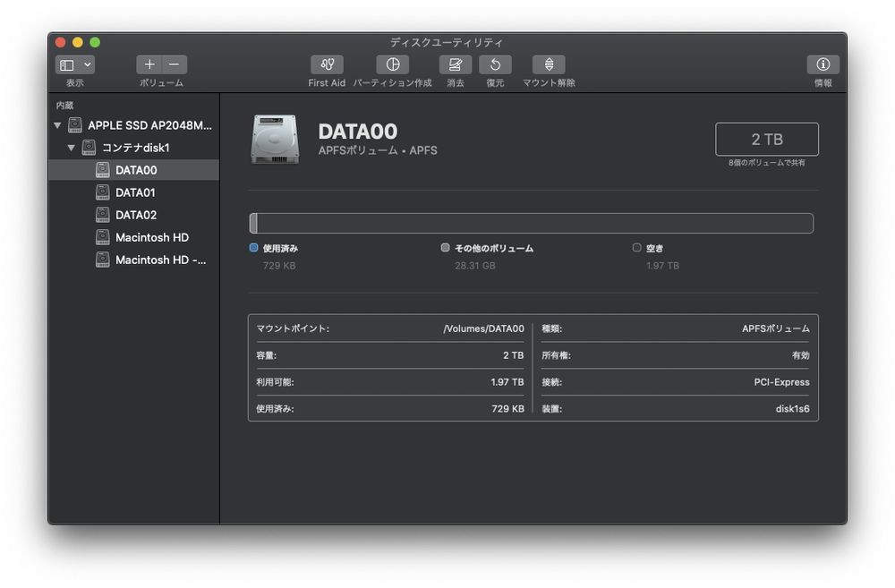Select DATA00 volume in the sidebar

(134, 170)
